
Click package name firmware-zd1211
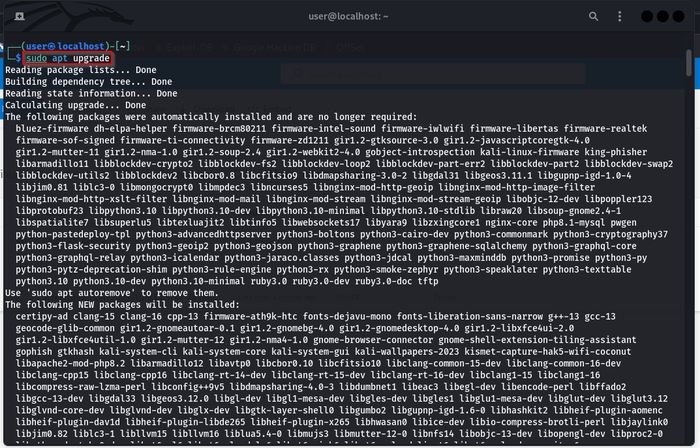click(x=290, y=141)
